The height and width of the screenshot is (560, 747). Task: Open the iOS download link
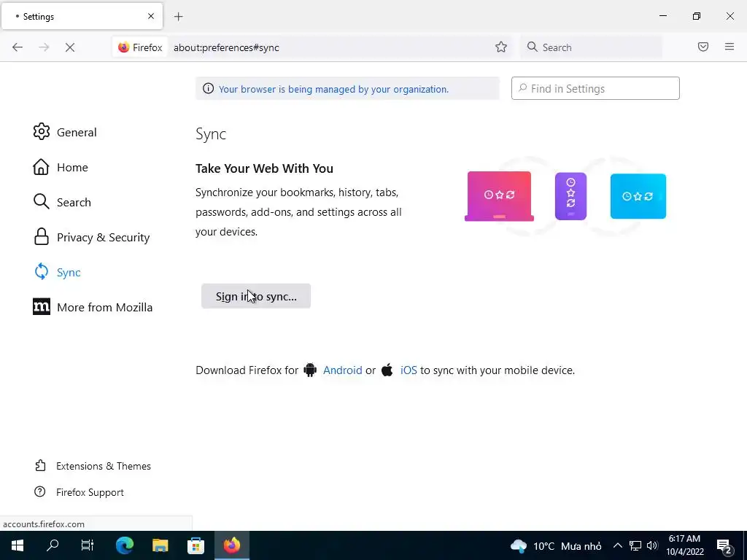point(409,370)
